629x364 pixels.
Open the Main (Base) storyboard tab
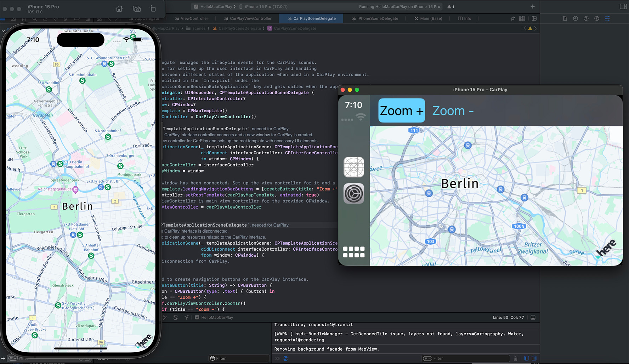428,18
